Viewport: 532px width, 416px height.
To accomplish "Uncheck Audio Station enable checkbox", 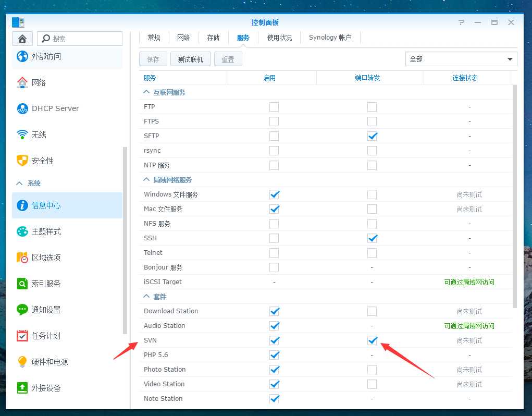I will [274, 326].
